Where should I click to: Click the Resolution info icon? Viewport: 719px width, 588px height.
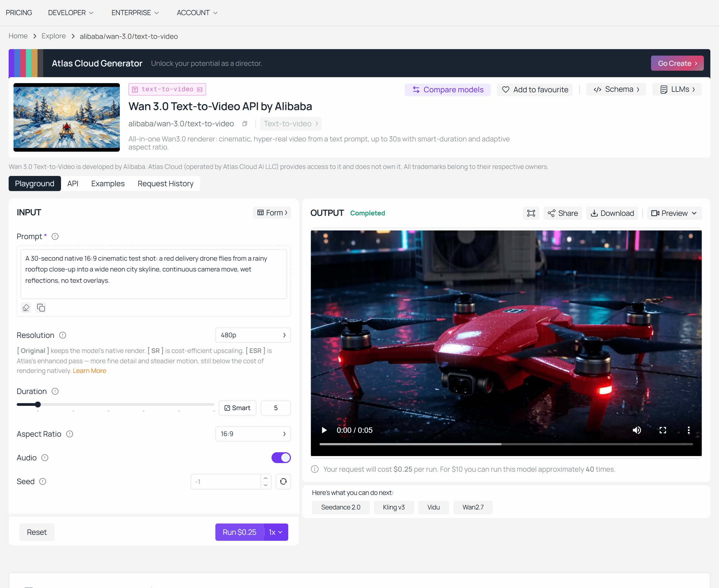63,335
